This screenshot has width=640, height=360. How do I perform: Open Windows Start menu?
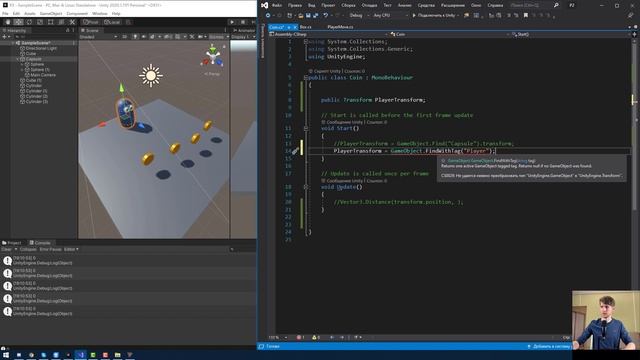pyautogui.click(x=6, y=355)
